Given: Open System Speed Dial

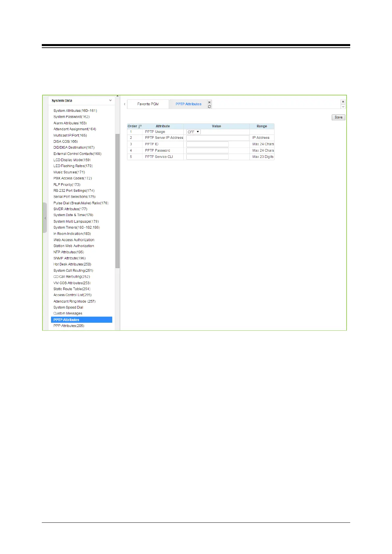Looking at the screenshot, I should (x=68, y=307).
